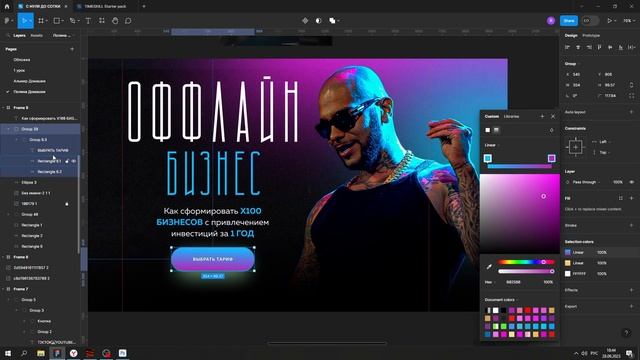Select the Design tab
Viewport: 640px width, 360px height.
tap(571, 36)
